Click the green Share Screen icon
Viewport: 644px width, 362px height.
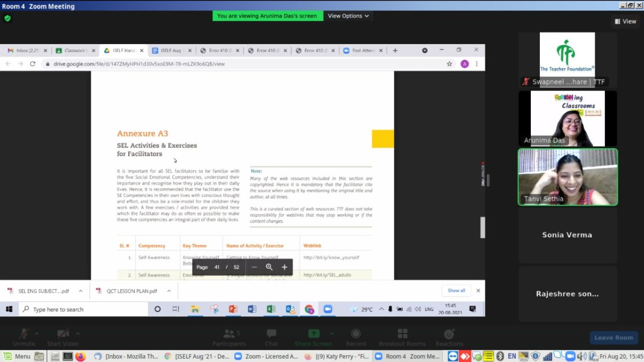pyautogui.click(x=313, y=334)
